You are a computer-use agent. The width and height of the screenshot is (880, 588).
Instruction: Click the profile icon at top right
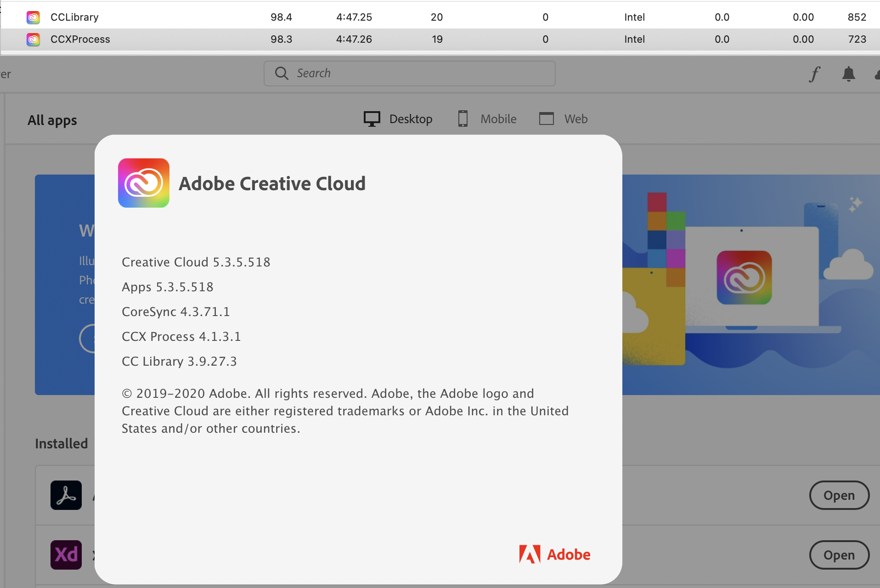click(877, 74)
